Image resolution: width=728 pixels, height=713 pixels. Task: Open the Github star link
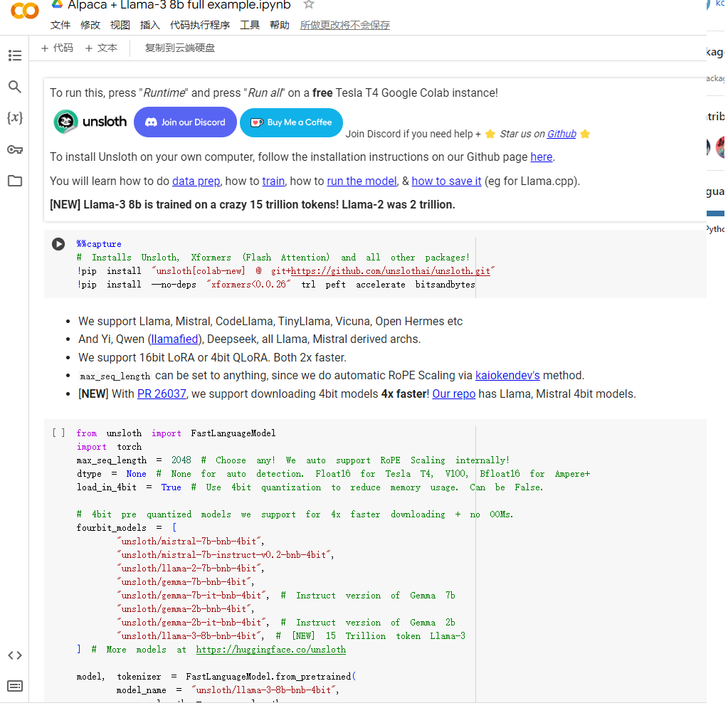(561, 134)
